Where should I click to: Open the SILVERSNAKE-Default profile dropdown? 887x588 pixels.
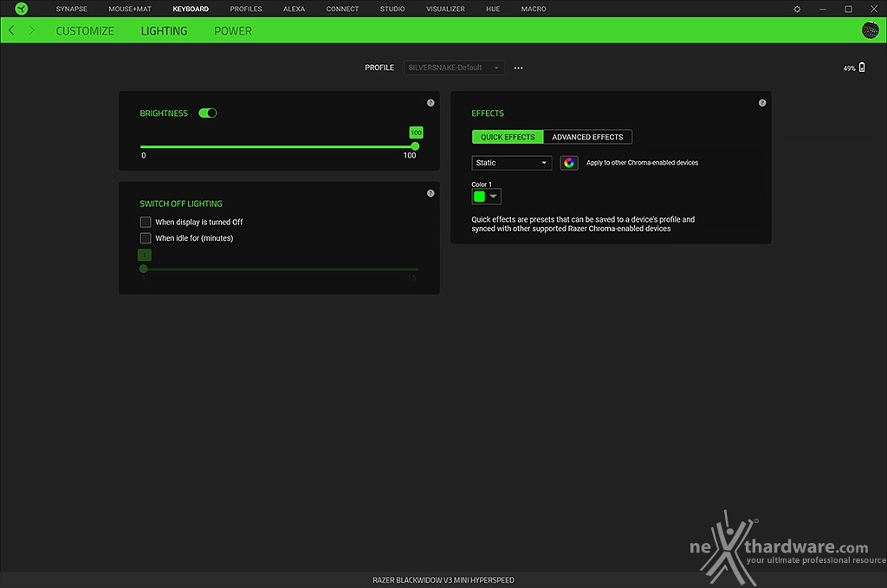point(454,68)
